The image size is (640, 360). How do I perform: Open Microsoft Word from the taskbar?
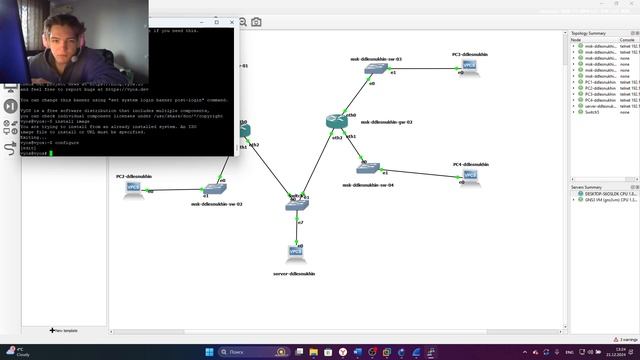click(358, 352)
